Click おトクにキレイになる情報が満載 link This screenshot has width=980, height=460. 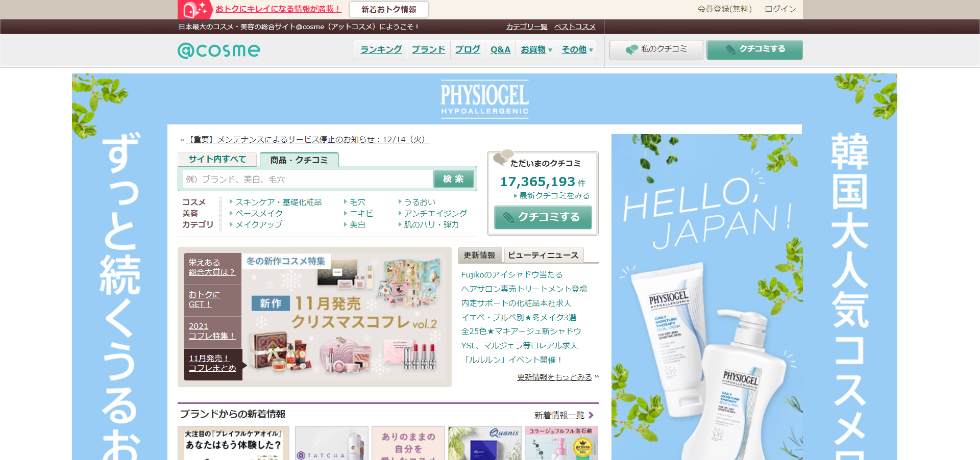[278, 9]
